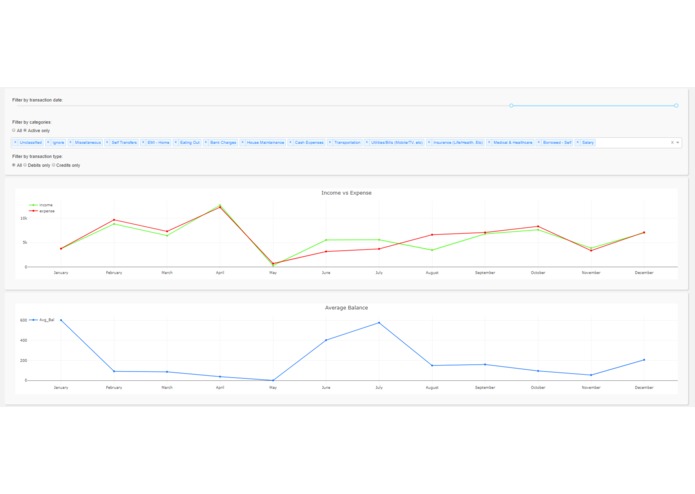Open the categories dropdown arrow
695x494 pixels.
pyautogui.click(x=677, y=143)
